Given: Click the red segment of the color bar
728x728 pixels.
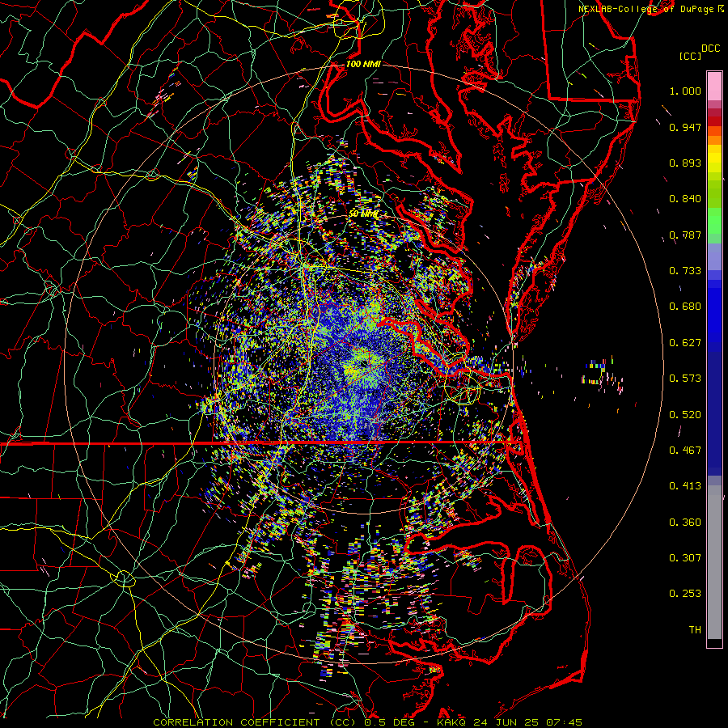Looking at the screenshot, I should coord(714,121).
